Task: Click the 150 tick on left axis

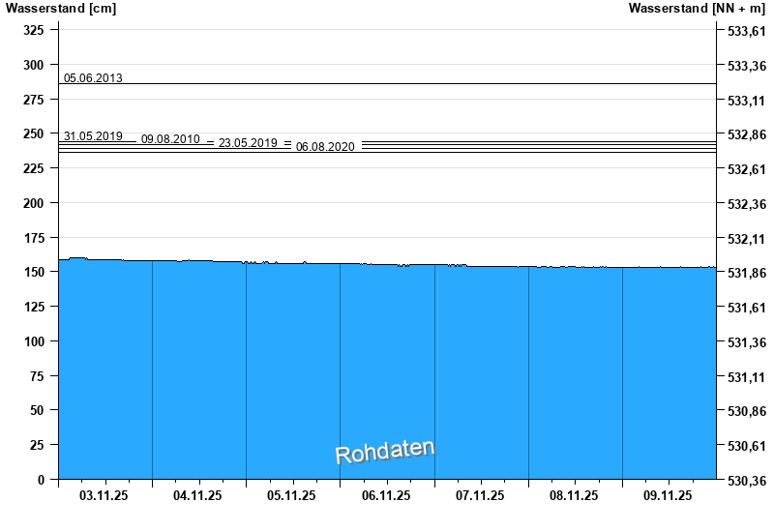Action: point(34,272)
